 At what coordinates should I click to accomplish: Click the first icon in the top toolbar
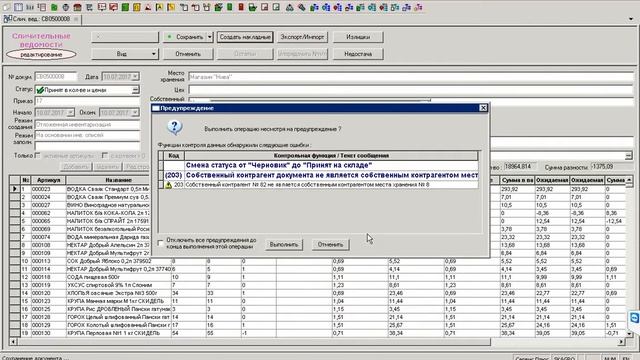tap(7, 7)
